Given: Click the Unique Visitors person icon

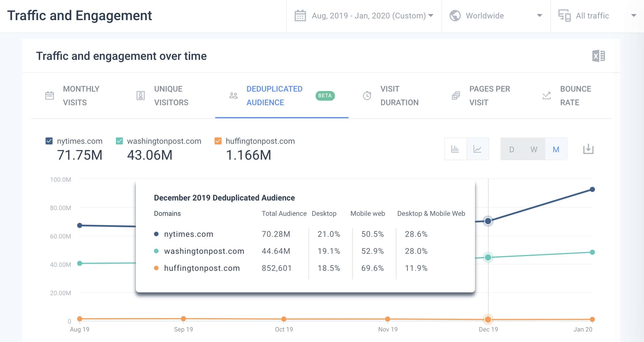Looking at the screenshot, I should point(141,96).
